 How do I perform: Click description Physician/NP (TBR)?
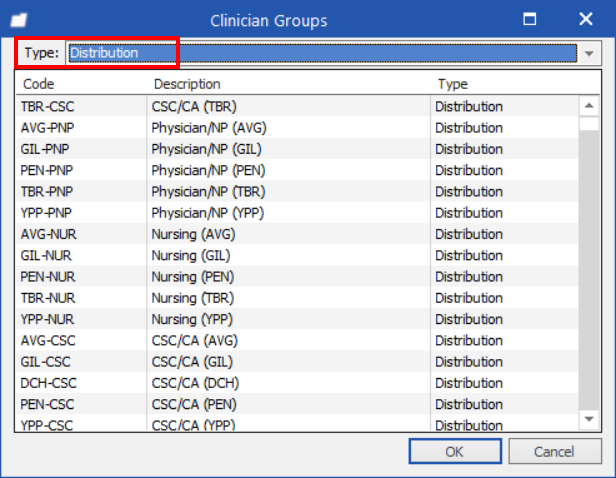tap(209, 191)
